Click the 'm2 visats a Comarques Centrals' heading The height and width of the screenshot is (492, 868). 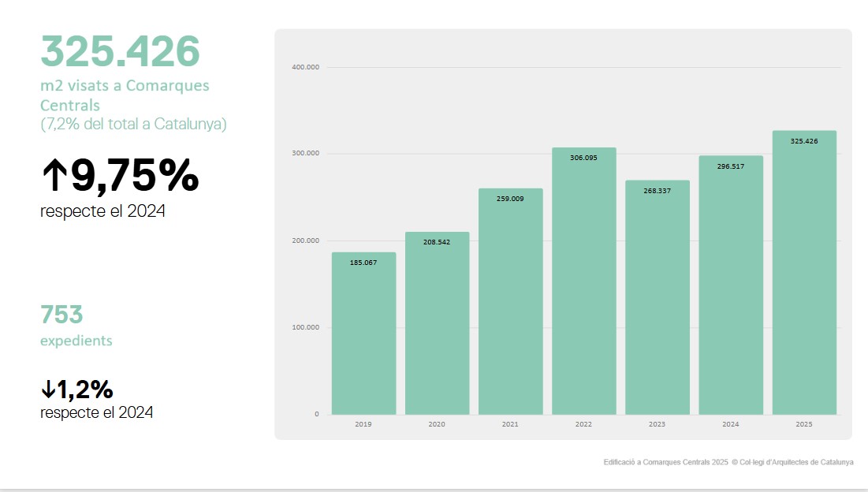click(125, 95)
